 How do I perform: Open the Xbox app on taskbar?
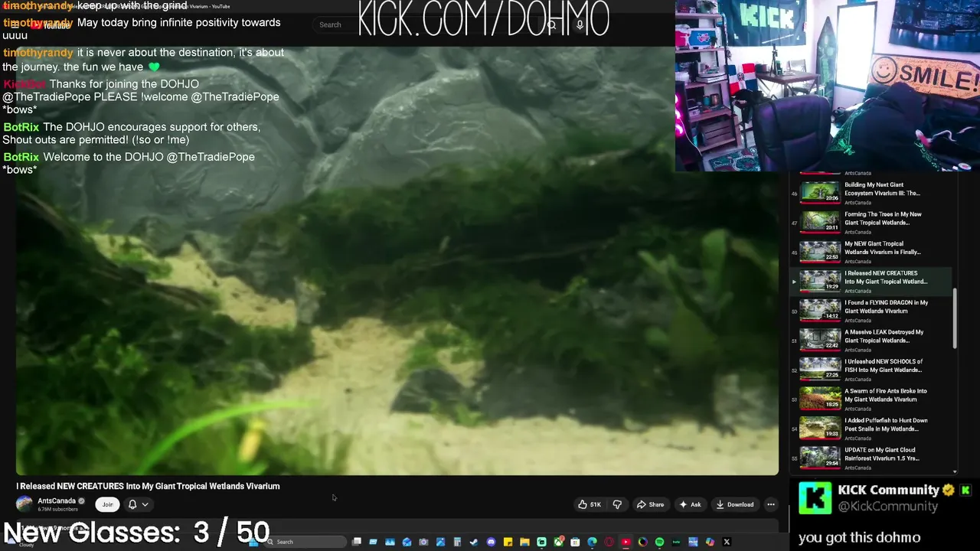tap(558, 542)
